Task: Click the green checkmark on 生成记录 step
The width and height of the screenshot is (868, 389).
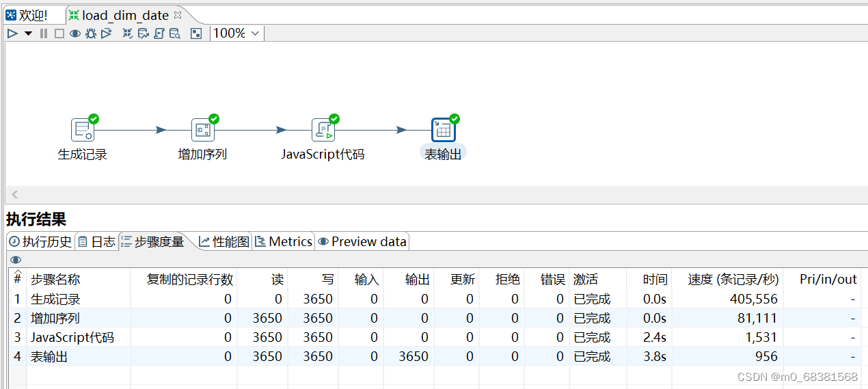Action: coord(94,119)
